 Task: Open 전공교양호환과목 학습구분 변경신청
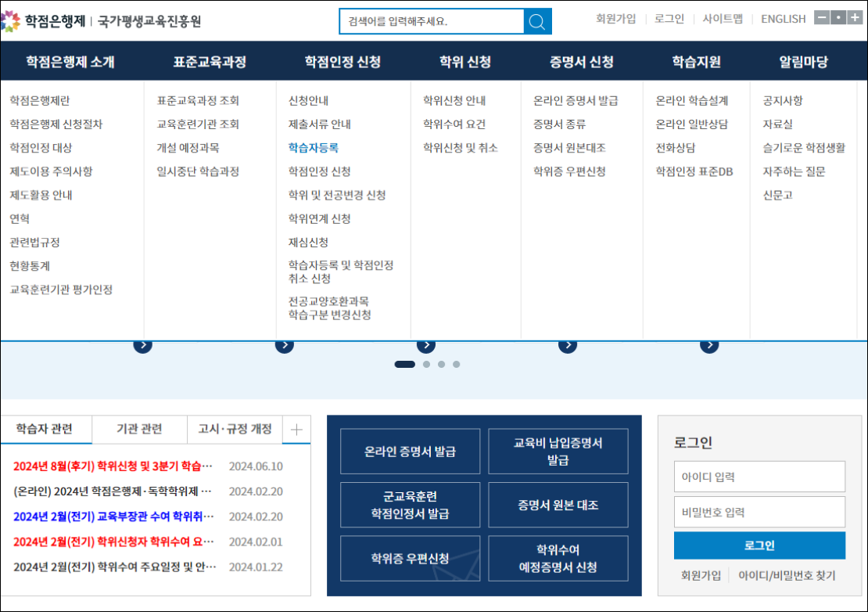329,308
